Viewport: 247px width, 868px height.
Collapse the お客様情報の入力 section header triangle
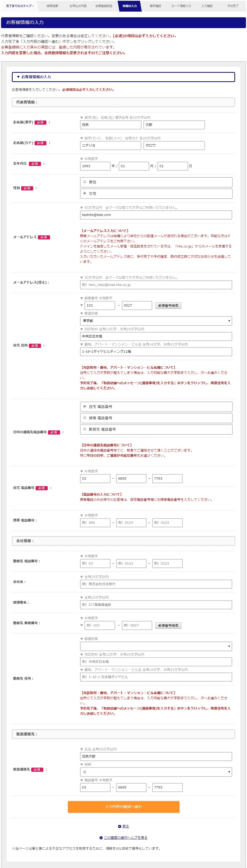click(x=18, y=77)
